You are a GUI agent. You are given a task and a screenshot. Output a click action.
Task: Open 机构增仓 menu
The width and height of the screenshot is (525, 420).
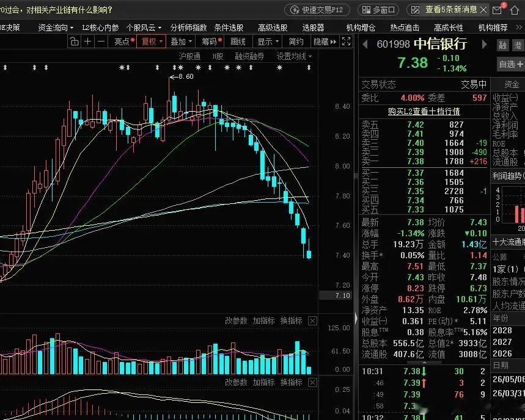pyautogui.click(x=361, y=27)
